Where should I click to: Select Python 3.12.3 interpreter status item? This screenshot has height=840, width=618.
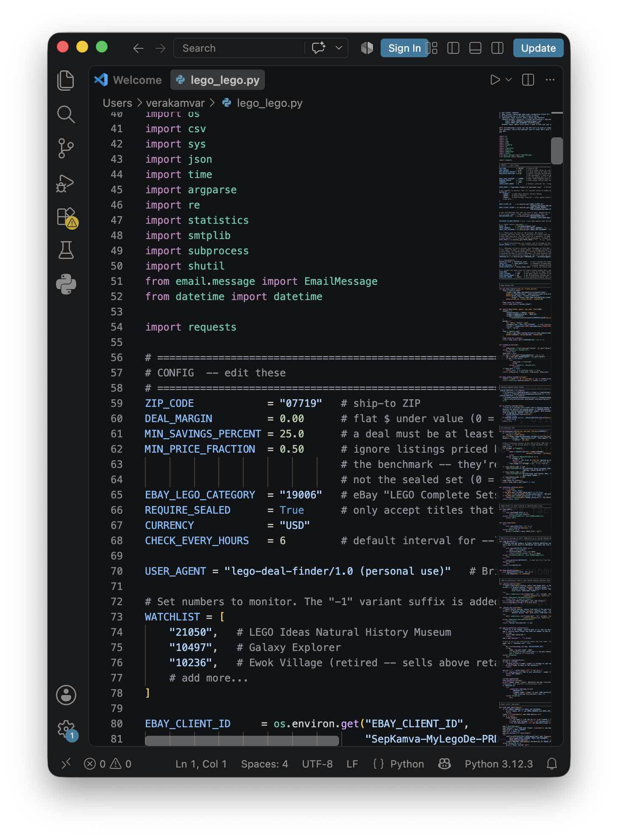(498, 764)
